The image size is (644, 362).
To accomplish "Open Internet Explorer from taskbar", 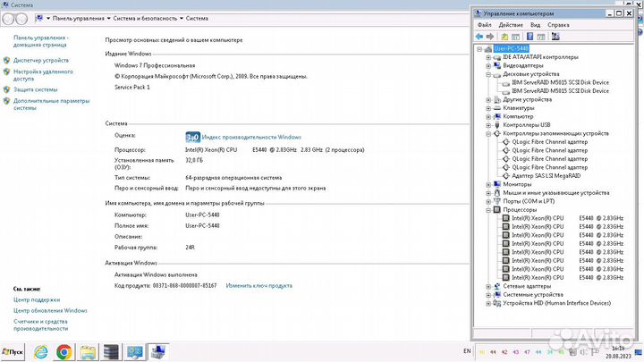I will pyautogui.click(x=40, y=352).
